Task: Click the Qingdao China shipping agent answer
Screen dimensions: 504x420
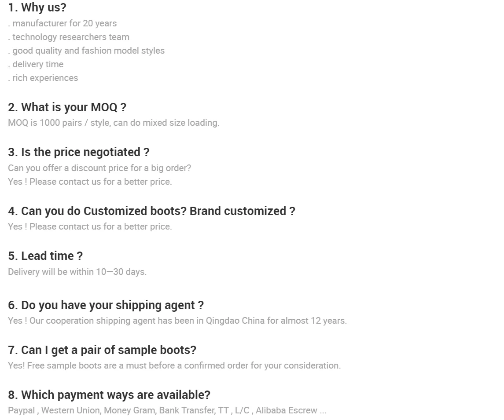Action: point(177,321)
